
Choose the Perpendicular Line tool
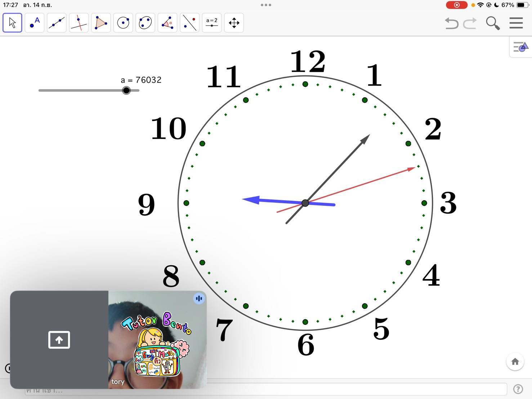pos(79,22)
